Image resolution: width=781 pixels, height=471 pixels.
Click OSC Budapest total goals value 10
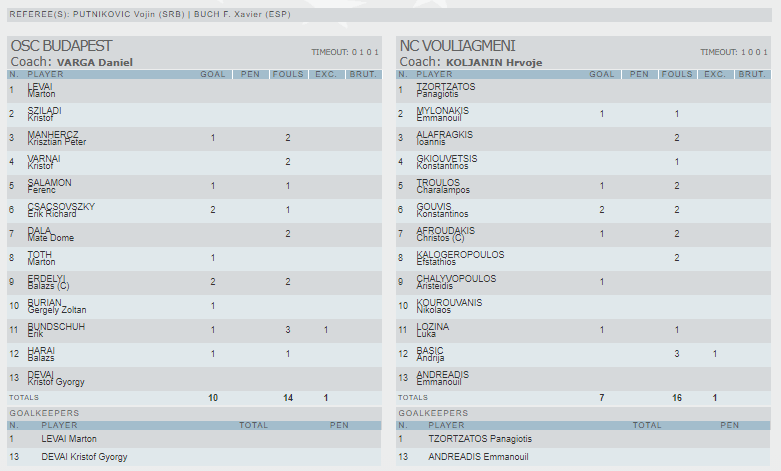pos(213,398)
